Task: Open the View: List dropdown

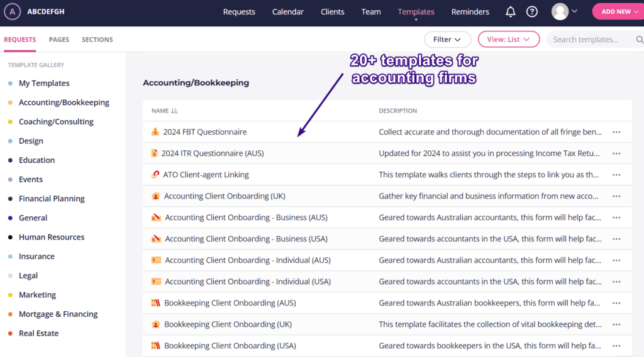Action: click(508, 40)
